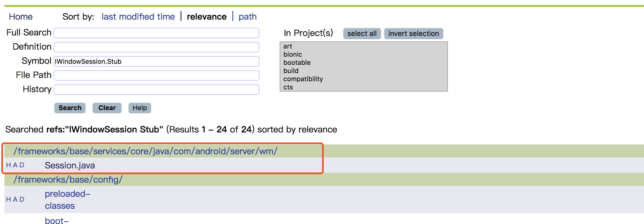Select art in project list
The width and height of the screenshot is (644, 224).
pyautogui.click(x=288, y=46)
